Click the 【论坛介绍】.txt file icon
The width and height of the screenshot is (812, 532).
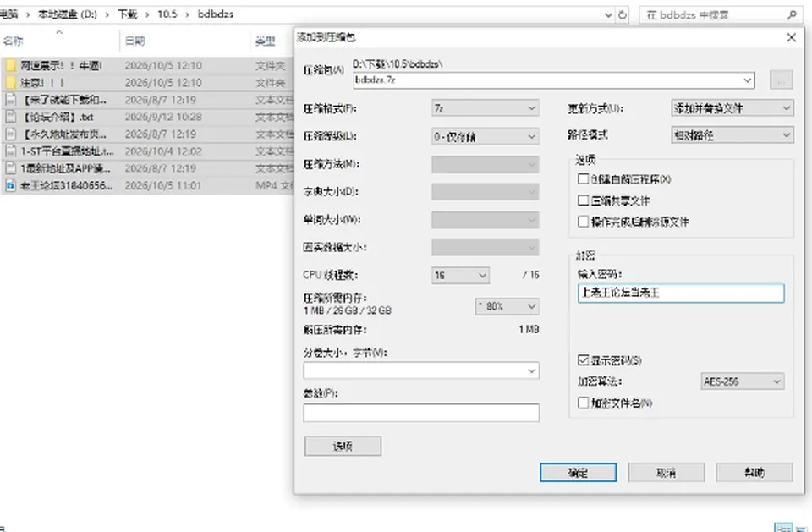click(10, 117)
